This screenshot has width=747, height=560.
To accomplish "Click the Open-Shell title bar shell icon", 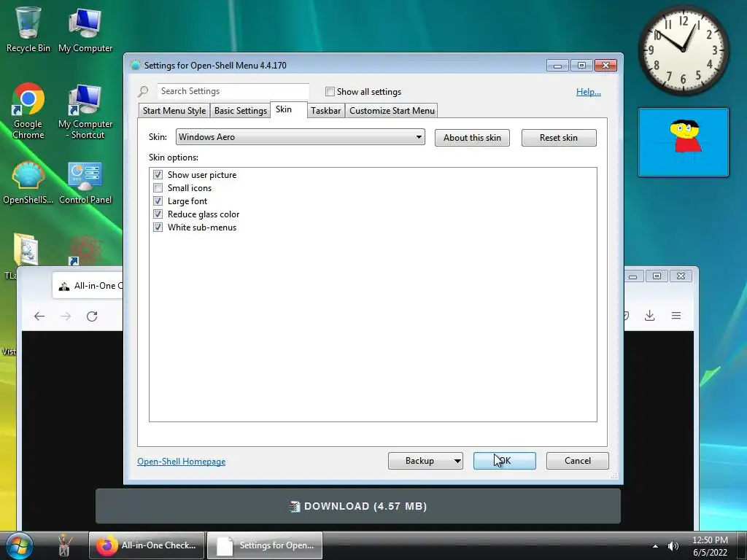I will coord(135,65).
